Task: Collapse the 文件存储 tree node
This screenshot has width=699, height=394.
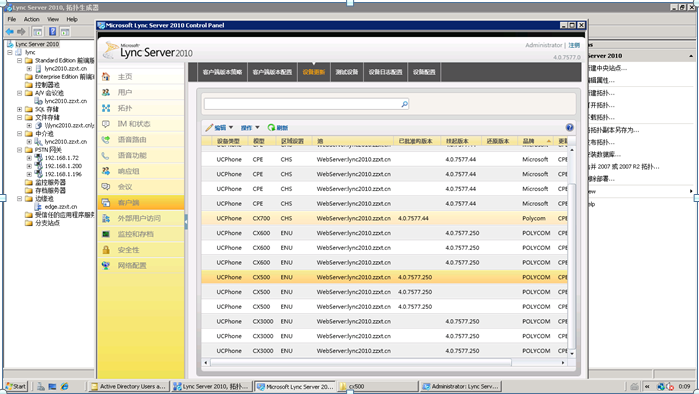Action: point(20,117)
